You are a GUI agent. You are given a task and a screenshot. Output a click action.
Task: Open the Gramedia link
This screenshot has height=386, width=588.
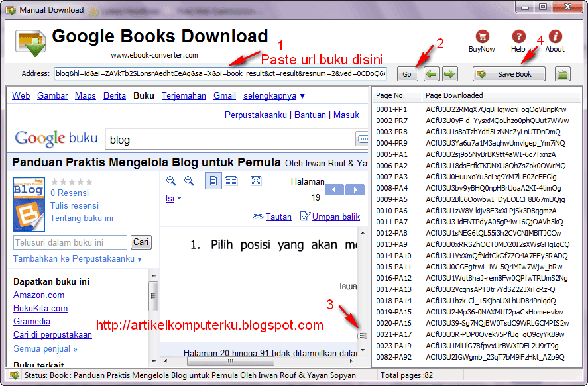(32, 321)
